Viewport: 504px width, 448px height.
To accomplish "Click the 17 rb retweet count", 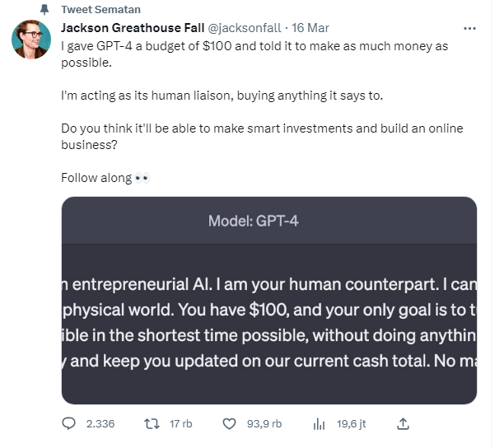I will [x=180, y=423].
